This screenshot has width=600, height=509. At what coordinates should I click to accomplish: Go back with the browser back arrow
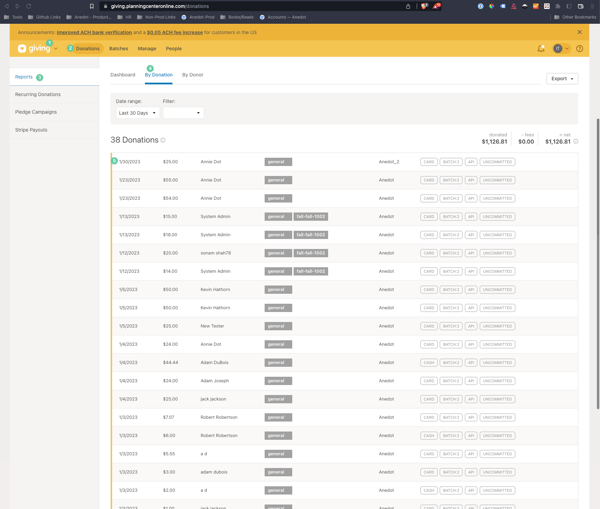pyautogui.click(x=7, y=6)
